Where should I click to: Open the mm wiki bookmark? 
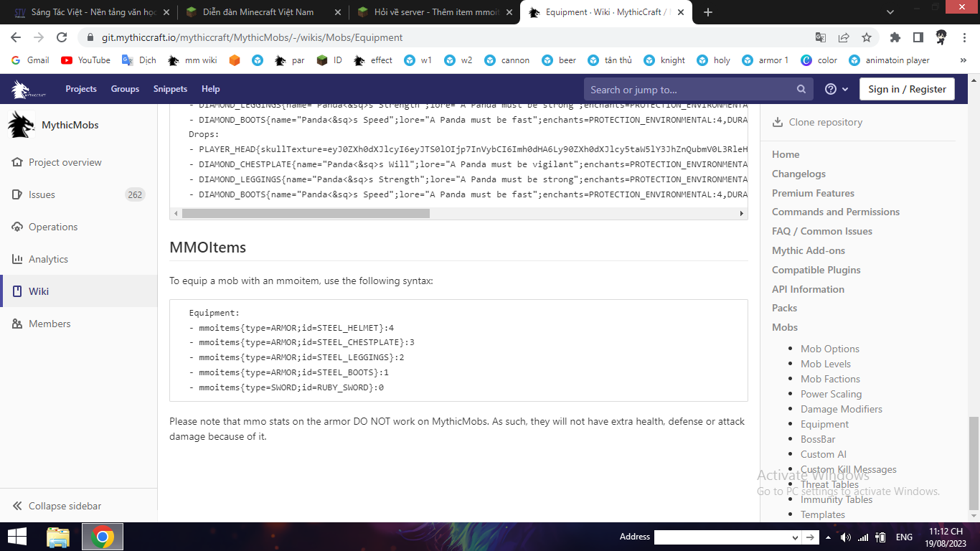tap(192, 60)
